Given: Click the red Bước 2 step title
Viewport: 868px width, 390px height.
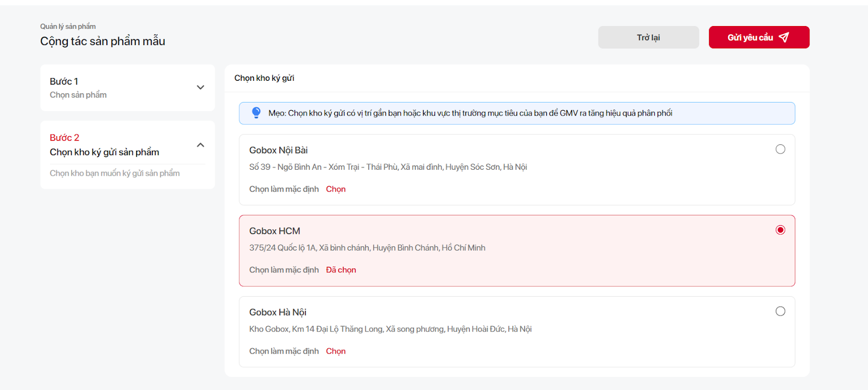Looking at the screenshot, I should (65, 138).
